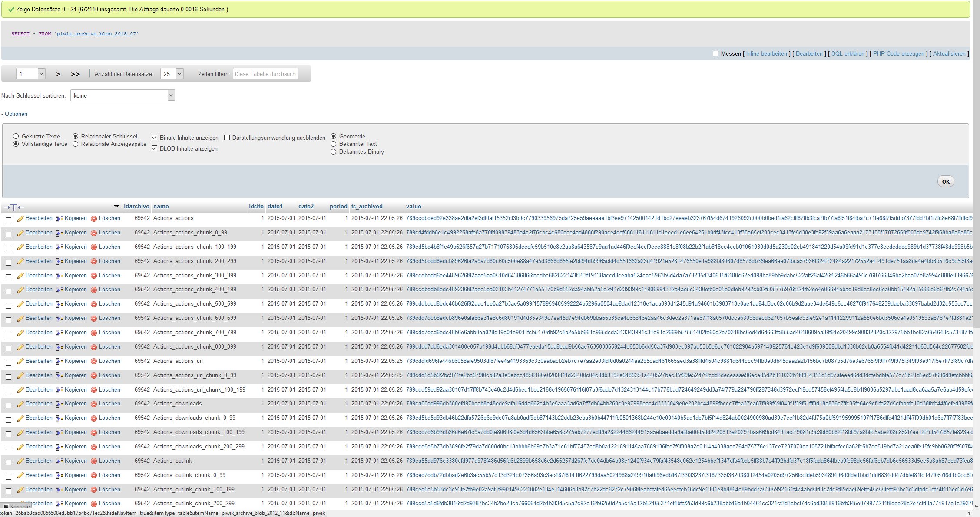The height and width of the screenshot is (517, 980).
Task: Select Gekürzte Texte radio button
Action: click(16, 136)
